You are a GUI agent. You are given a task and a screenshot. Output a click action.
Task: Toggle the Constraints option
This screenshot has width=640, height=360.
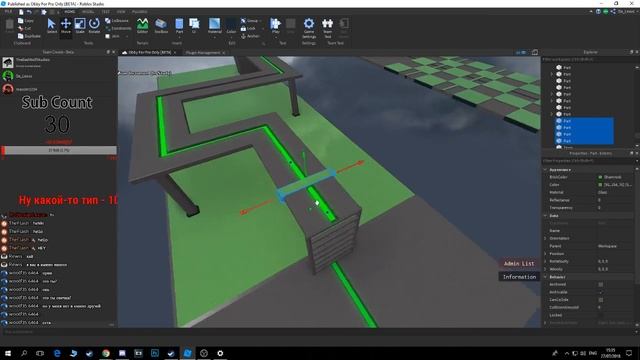click(x=118, y=28)
